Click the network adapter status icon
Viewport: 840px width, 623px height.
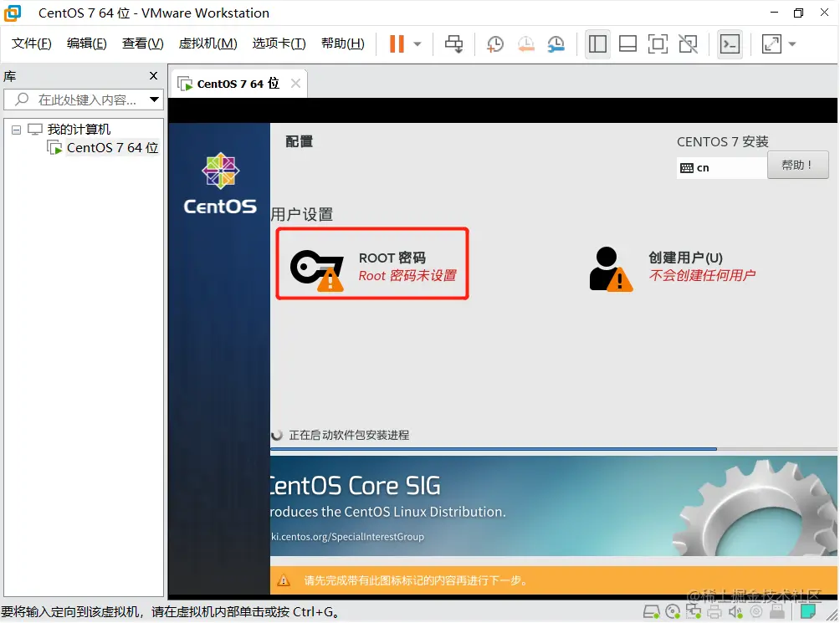pyautogui.click(x=693, y=611)
